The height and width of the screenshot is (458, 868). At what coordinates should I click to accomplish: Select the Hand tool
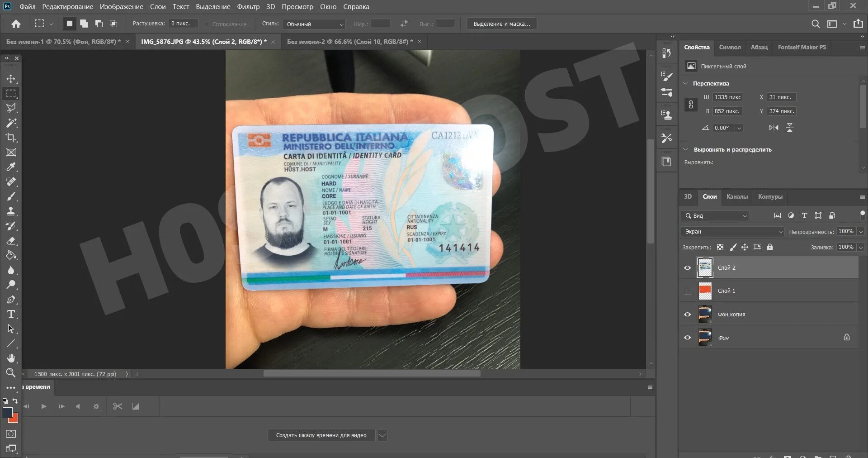coord(11,358)
